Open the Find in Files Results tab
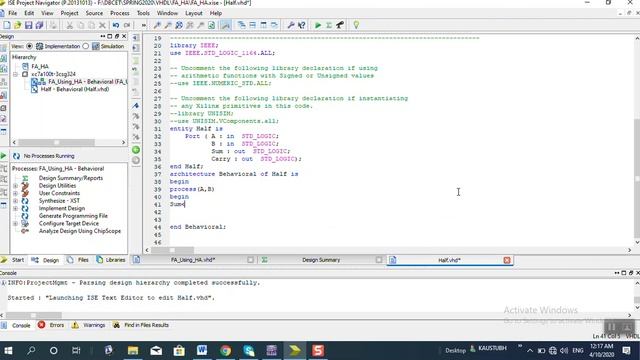This screenshot has width=640, height=360. pos(141,325)
